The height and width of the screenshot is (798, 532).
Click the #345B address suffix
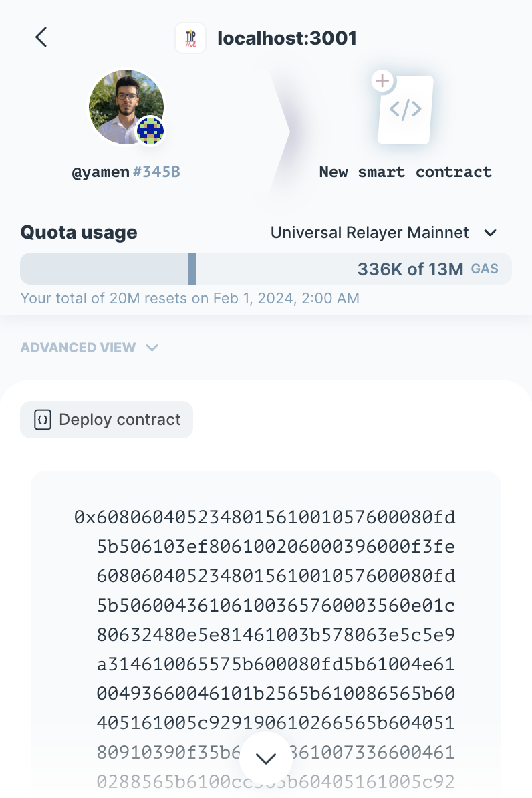(x=156, y=172)
